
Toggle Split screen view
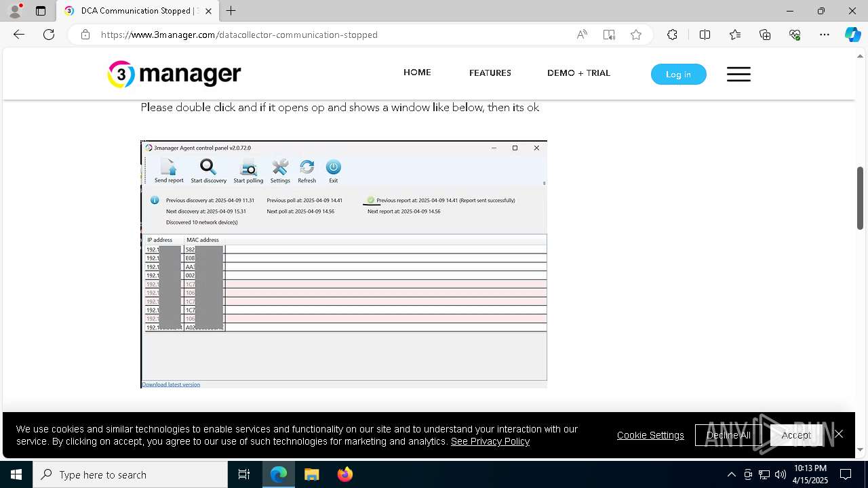(x=705, y=35)
